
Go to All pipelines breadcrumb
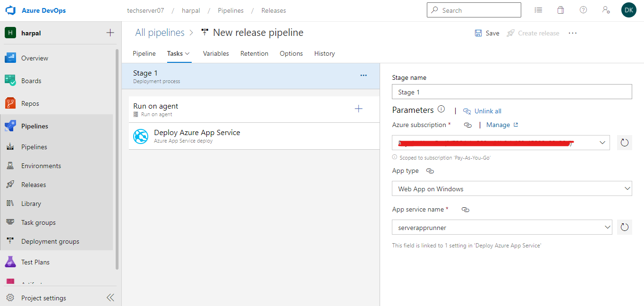(x=160, y=33)
